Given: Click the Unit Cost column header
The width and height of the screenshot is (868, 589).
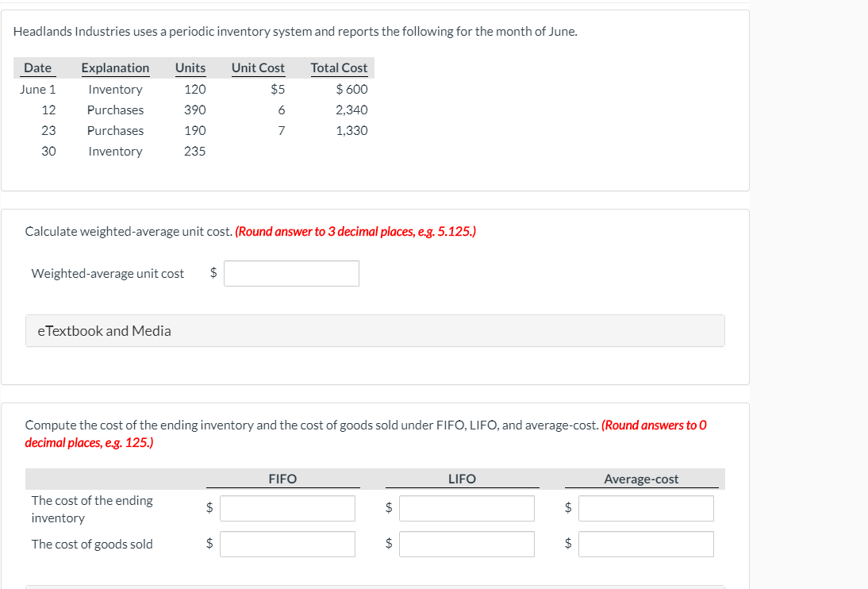Looking at the screenshot, I should [258, 68].
